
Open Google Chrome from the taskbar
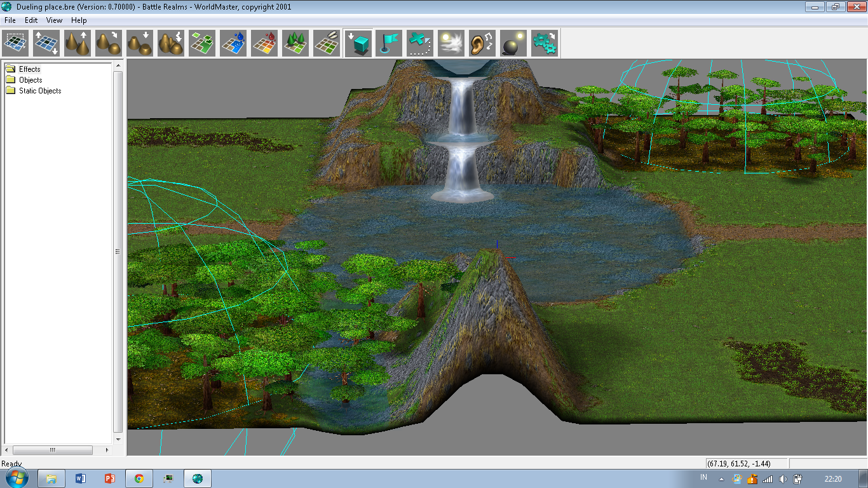[139, 478]
